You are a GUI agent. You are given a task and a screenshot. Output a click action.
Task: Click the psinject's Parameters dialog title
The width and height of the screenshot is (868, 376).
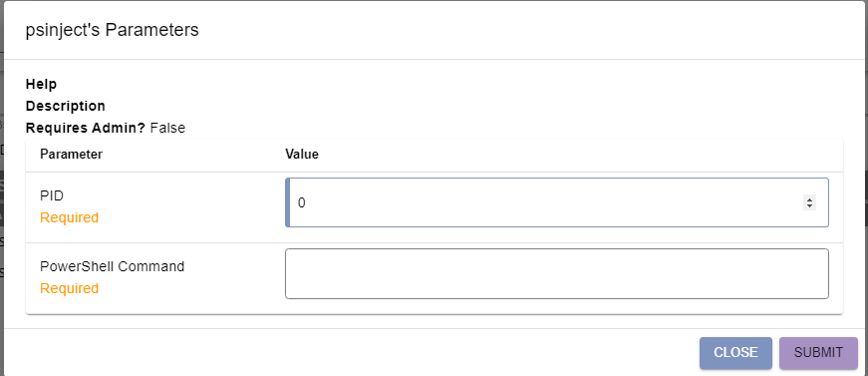[x=113, y=30]
